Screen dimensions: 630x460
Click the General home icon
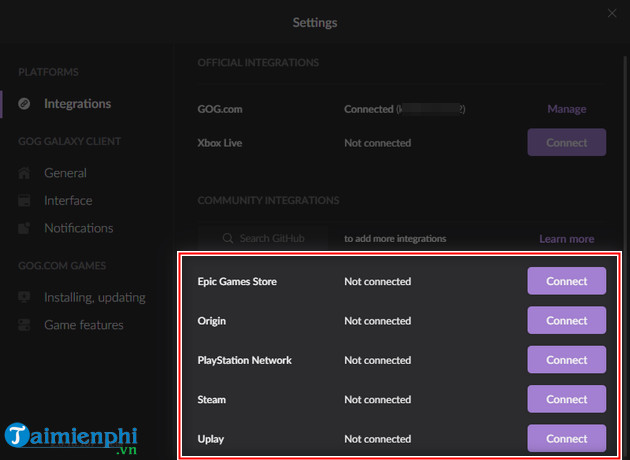pyautogui.click(x=24, y=173)
